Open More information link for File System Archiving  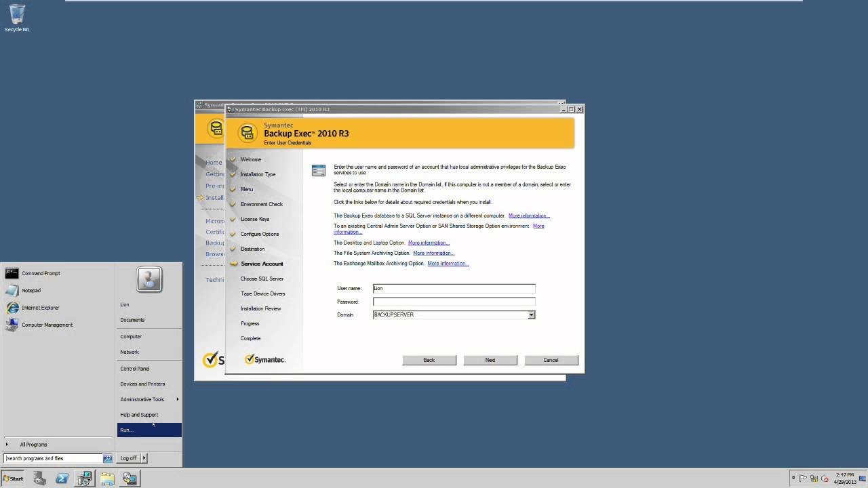click(433, 253)
